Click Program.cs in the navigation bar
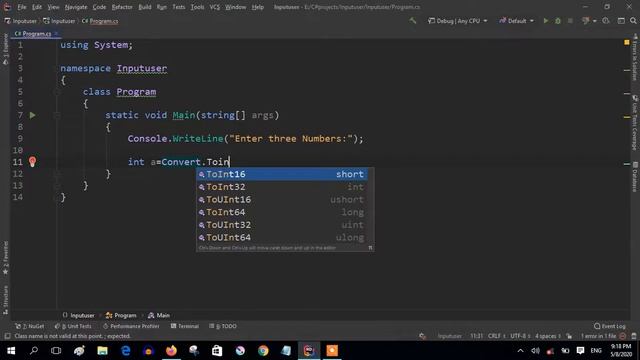The image size is (640, 360). click(100, 21)
